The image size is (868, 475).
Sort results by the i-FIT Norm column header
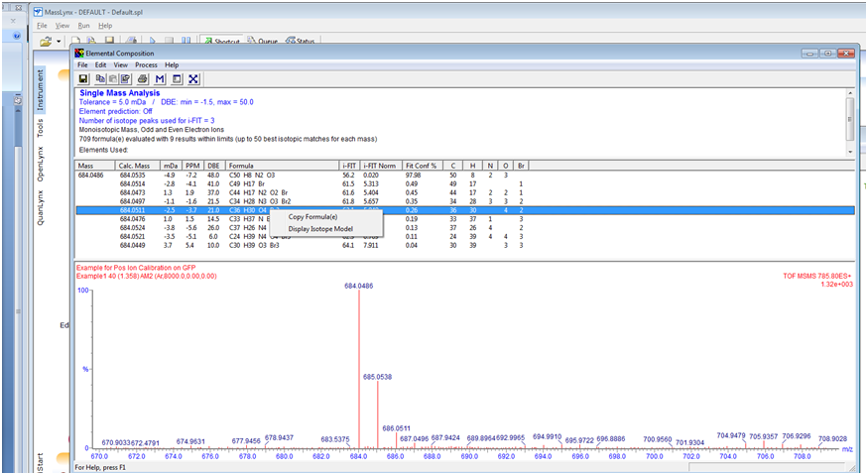click(x=380, y=165)
